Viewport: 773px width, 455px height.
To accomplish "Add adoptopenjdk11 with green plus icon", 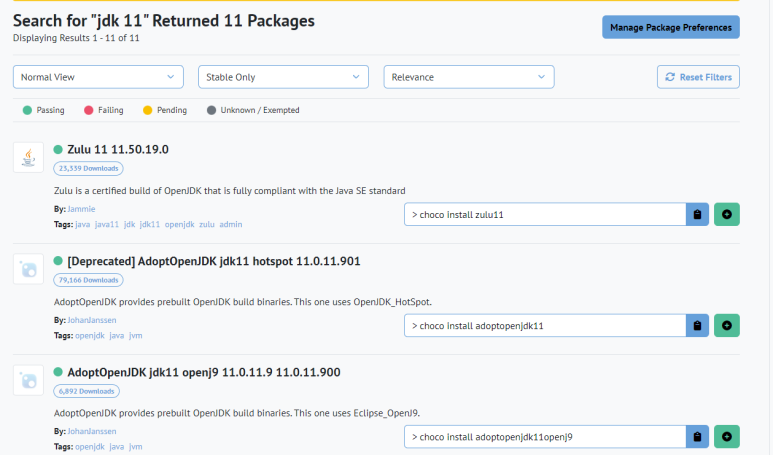I will 727,325.
